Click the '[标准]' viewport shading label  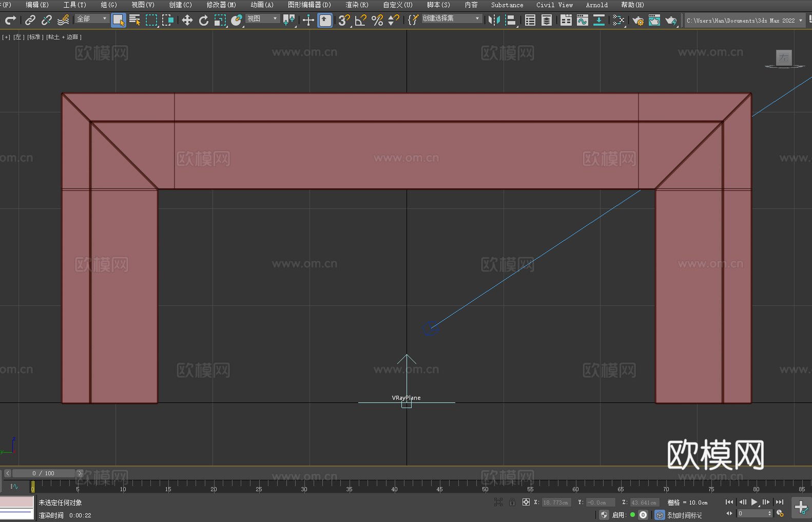(34, 37)
